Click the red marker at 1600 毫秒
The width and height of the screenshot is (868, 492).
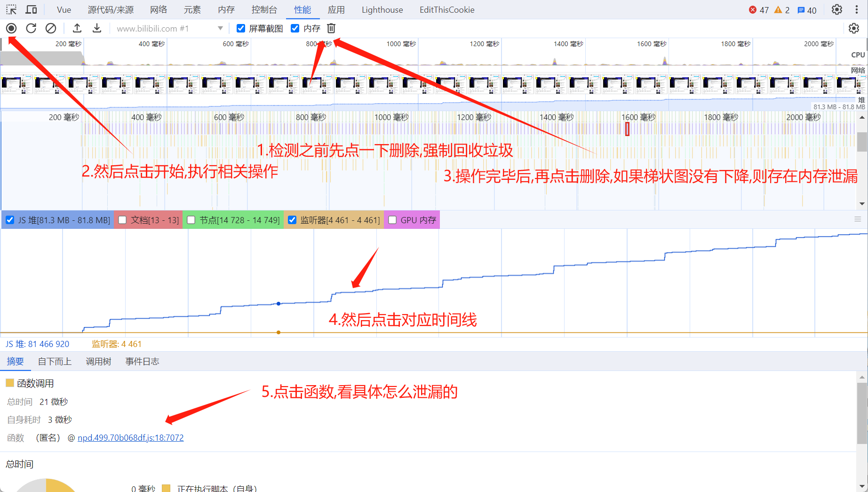(x=627, y=129)
